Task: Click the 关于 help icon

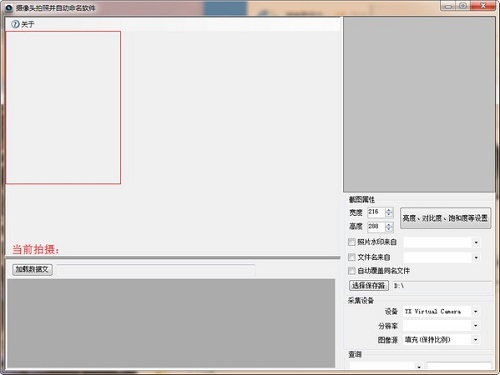Action: [x=15, y=24]
